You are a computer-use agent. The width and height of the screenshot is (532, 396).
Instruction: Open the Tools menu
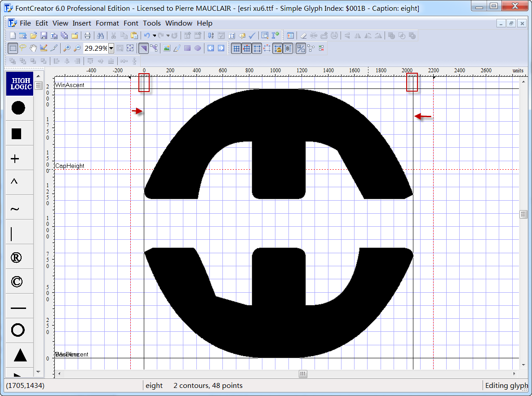(x=152, y=23)
